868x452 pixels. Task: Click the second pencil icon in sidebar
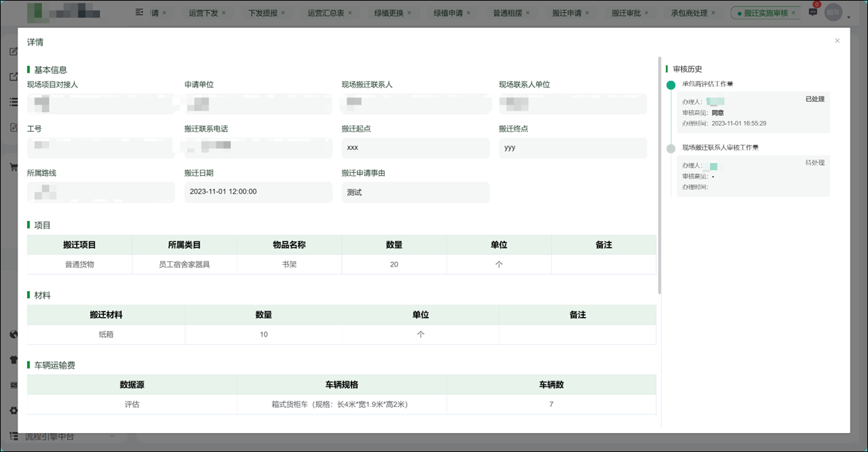pos(14,127)
